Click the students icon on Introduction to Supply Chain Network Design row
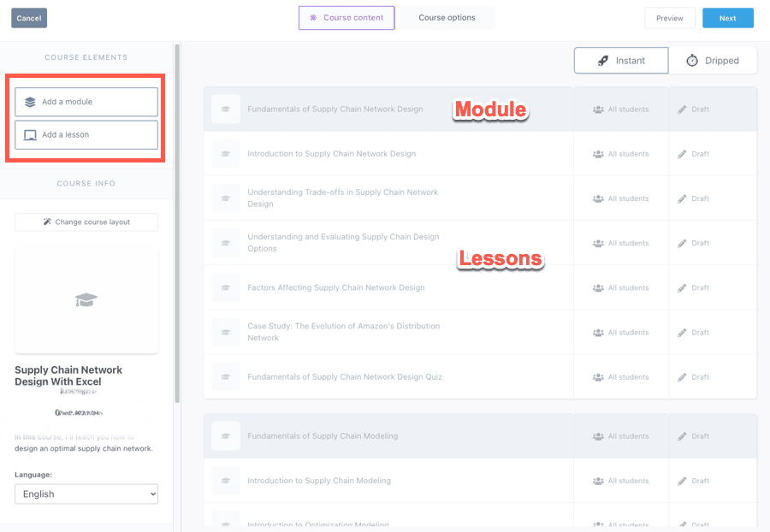Screen dimensions: 770x532 [598, 154]
